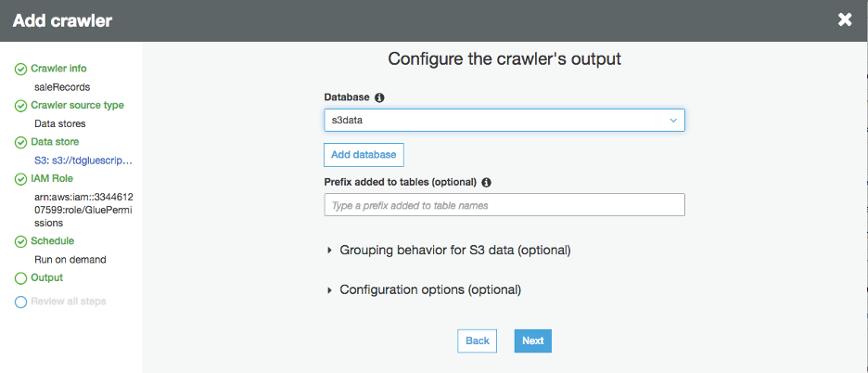868x373 pixels.
Task: Click the table prefix input field
Action: [504, 205]
